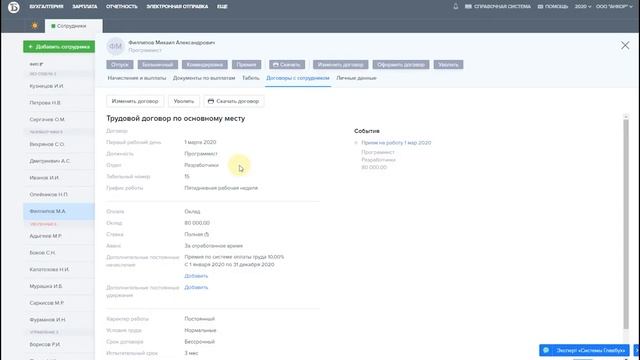Switch to Документы по выплатам tab
Viewport: 640px width, 360px height.
tap(204, 78)
